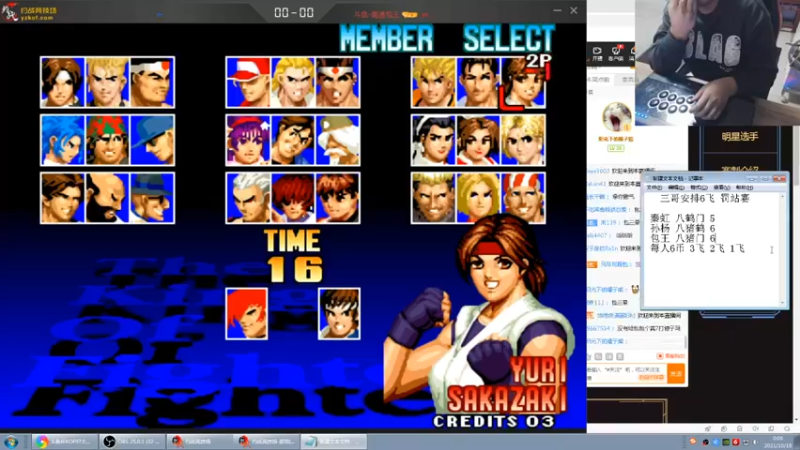Image resolution: width=800 pixels, height=450 pixels.
Task: Select Terry Bogard in the red cap
Action: pyautogui.click(x=248, y=82)
